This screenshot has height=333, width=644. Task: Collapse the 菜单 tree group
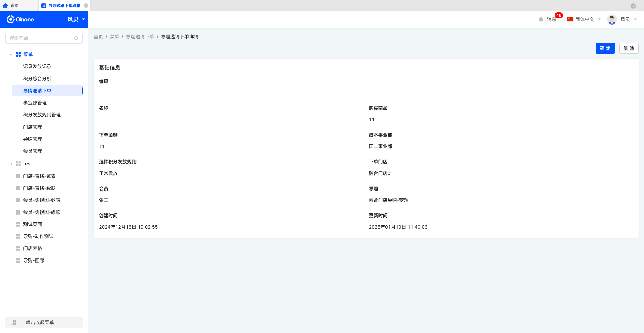click(x=11, y=54)
